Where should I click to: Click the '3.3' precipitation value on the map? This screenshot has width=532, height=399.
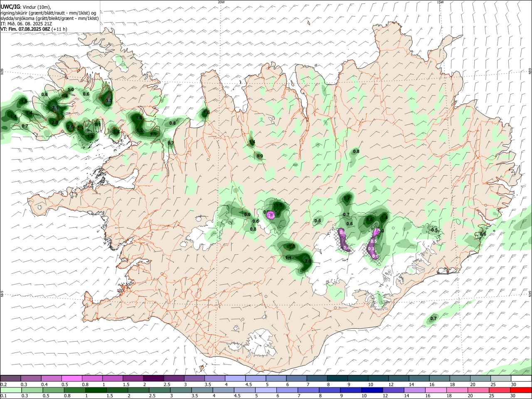[109, 101]
